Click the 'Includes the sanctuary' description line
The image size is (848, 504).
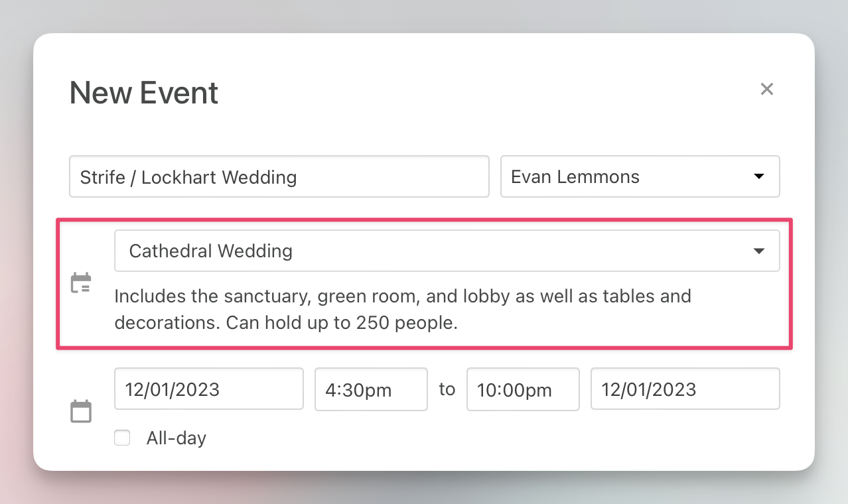[402, 296]
